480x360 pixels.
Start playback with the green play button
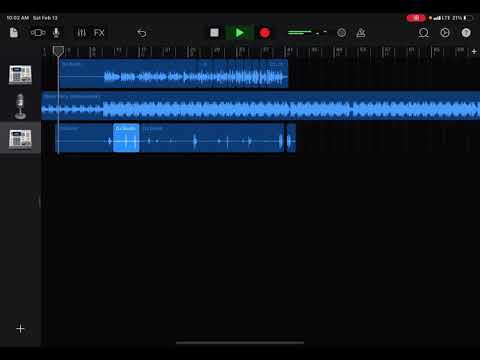[239, 33]
